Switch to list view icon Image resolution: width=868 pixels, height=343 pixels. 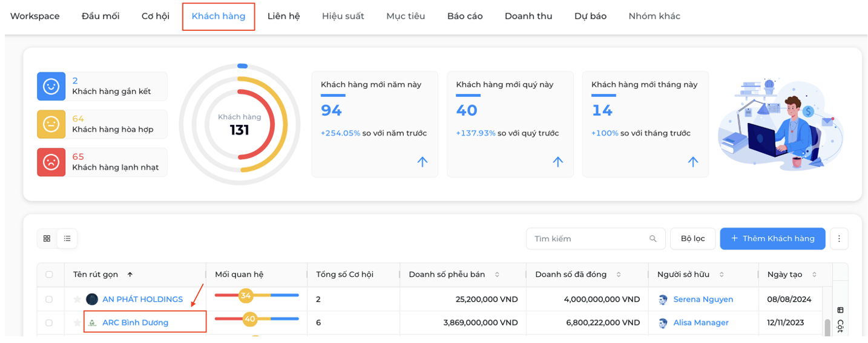click(x=67, y=239)
